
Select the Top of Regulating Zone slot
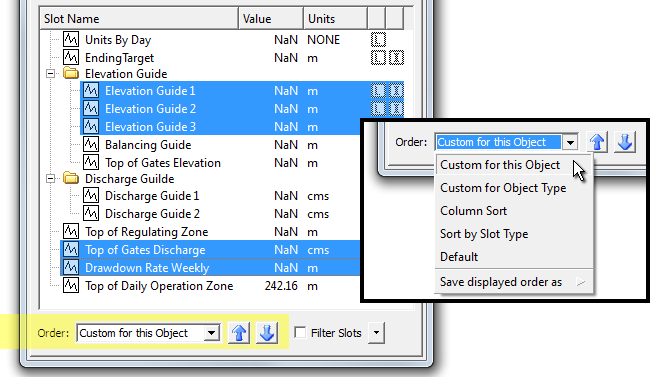(146, 232)
